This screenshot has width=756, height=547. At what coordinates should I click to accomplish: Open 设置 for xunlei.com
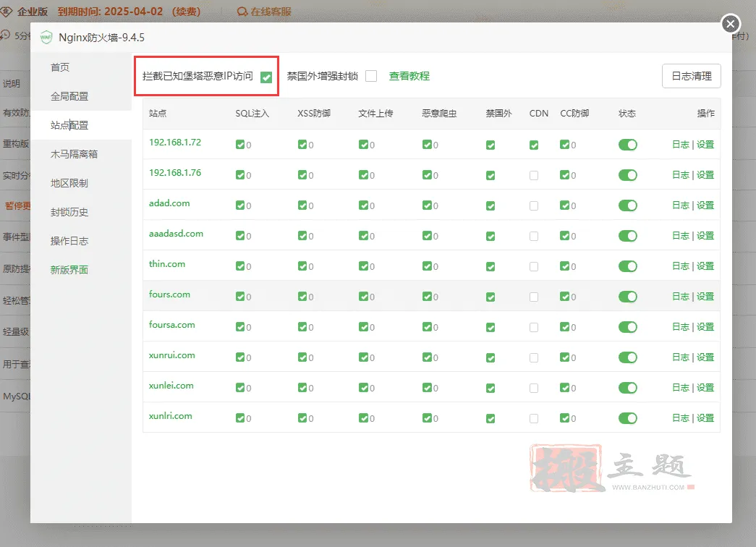point(705,388)
